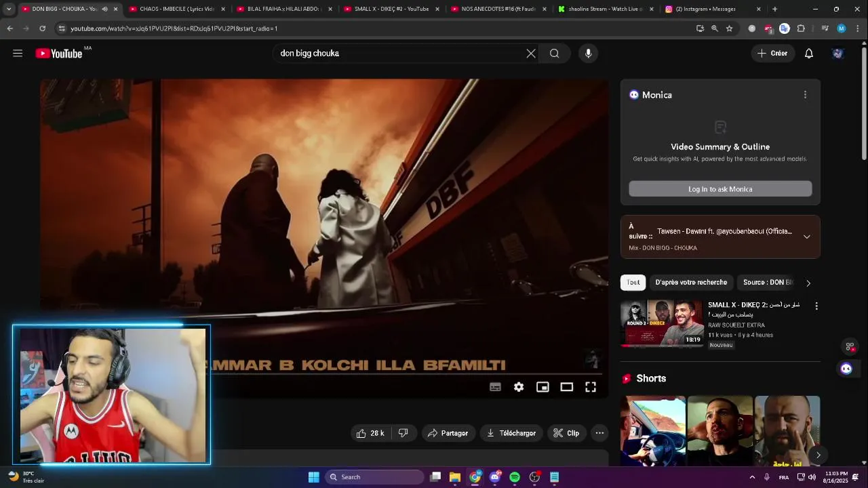Go back to the previous page
Image resolution: width=868 pixels, height=488 pixels.
(9, 28)
